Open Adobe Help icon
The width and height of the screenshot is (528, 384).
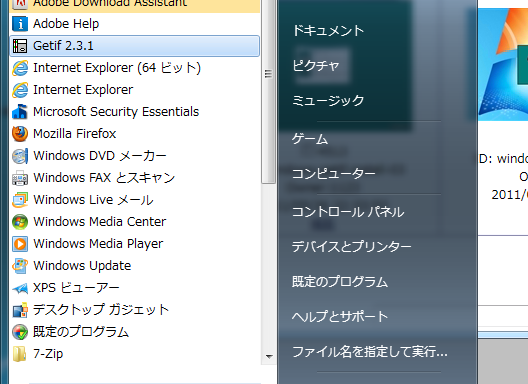(20, 24)
